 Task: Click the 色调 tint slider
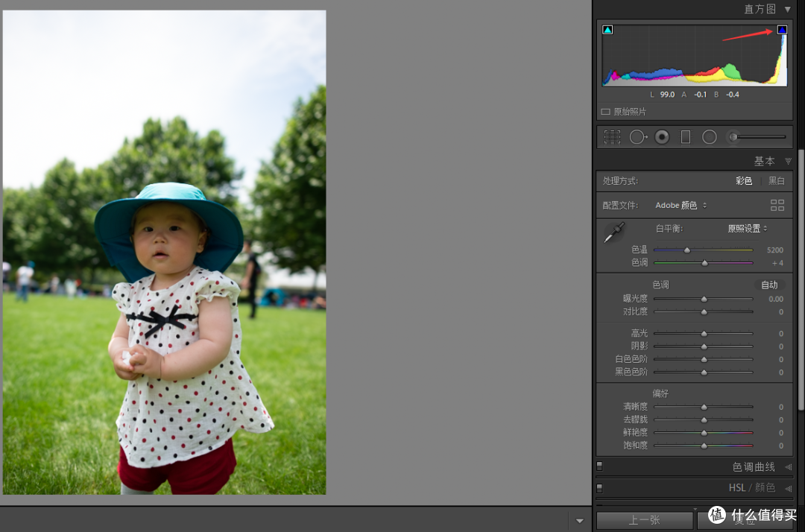pyautogui.click(x=703, y=263)
